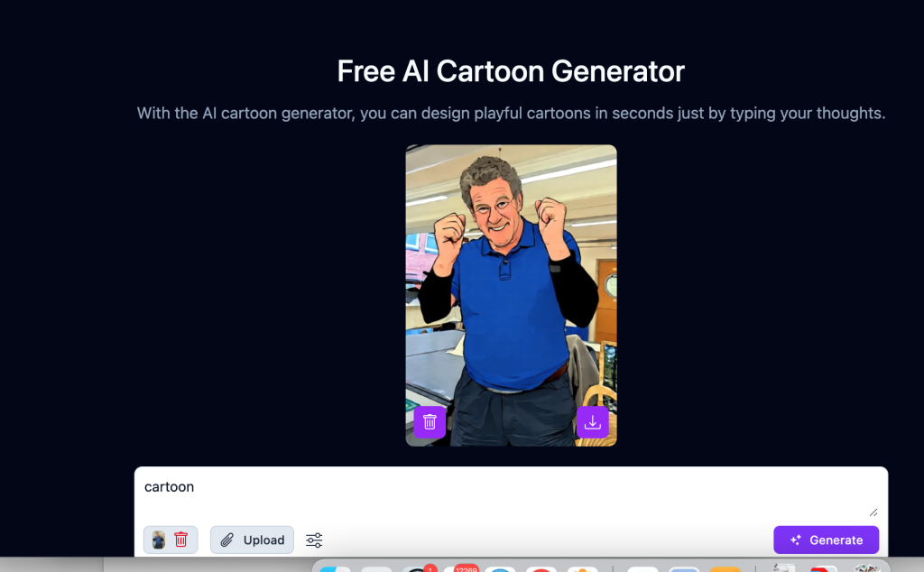The height and width of the screenshot is (572, 924).
Task: Click the sparkle icon inside Generate
Action: click(796, 540)
